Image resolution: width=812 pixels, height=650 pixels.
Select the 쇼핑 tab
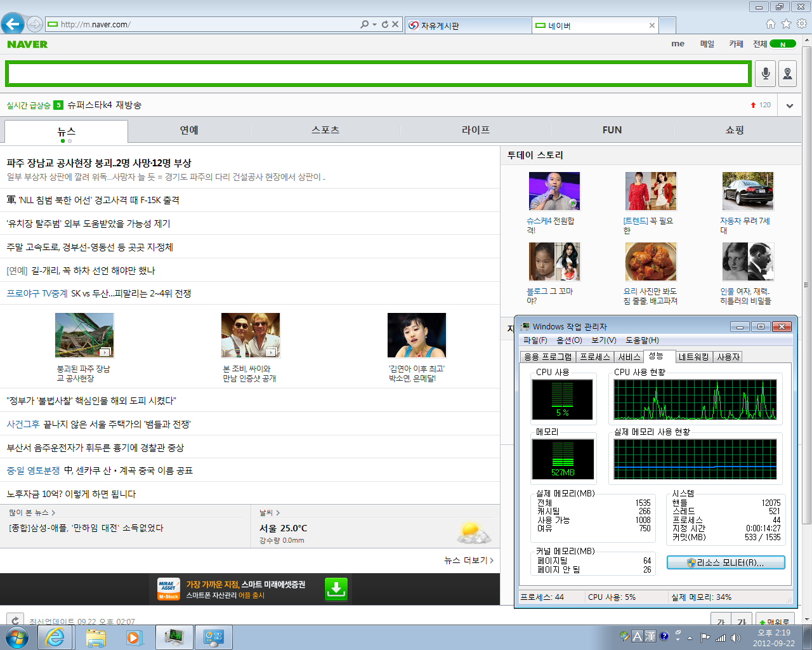pyautogui.click(x=735, y=130)
